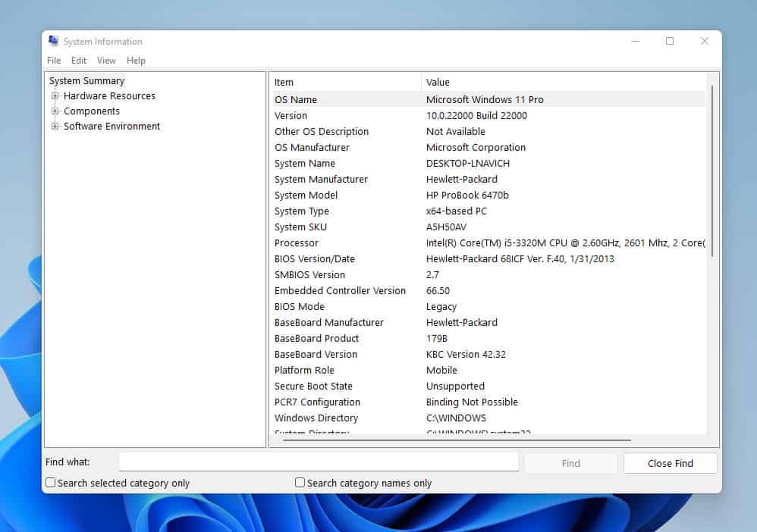Click the Item column header
Image resolution: width=757 pixels, height=532 pixels.
click(x=341, y=82)
